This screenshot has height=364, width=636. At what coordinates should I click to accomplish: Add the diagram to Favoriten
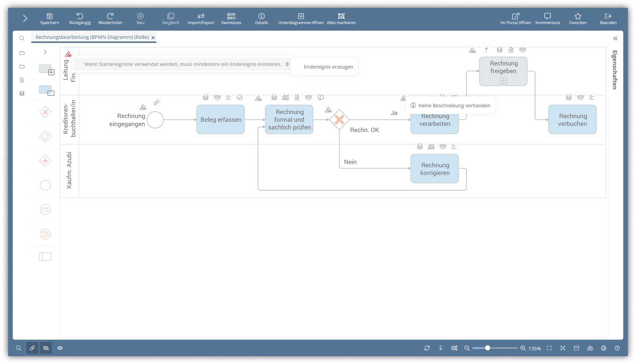click(x=578, y=19)
